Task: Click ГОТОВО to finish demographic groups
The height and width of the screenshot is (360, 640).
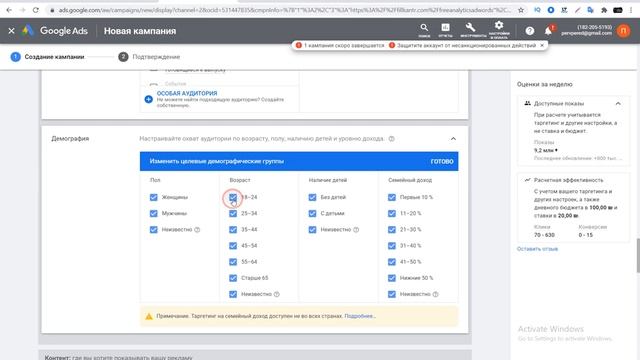Action: pos(442,162)
